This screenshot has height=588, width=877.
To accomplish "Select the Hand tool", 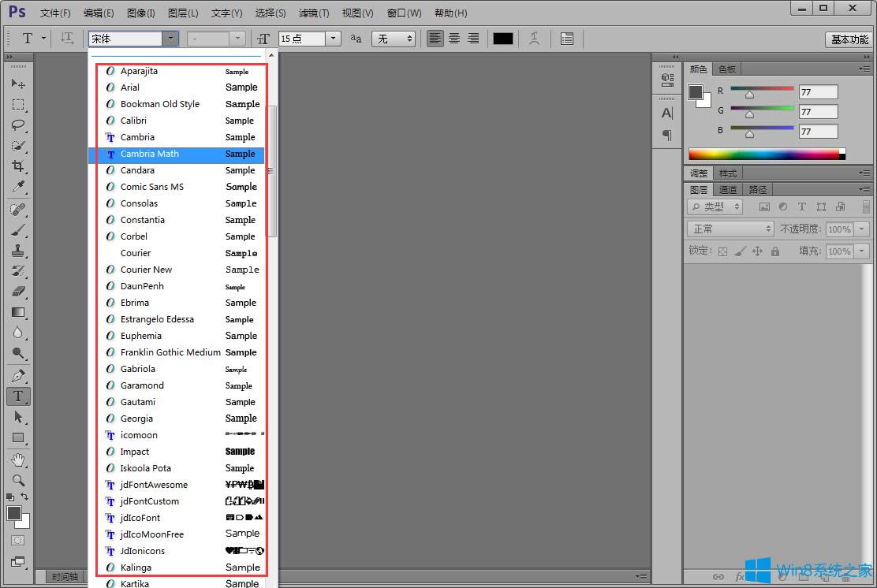I will pyautogui.click(x=18, y=459).
